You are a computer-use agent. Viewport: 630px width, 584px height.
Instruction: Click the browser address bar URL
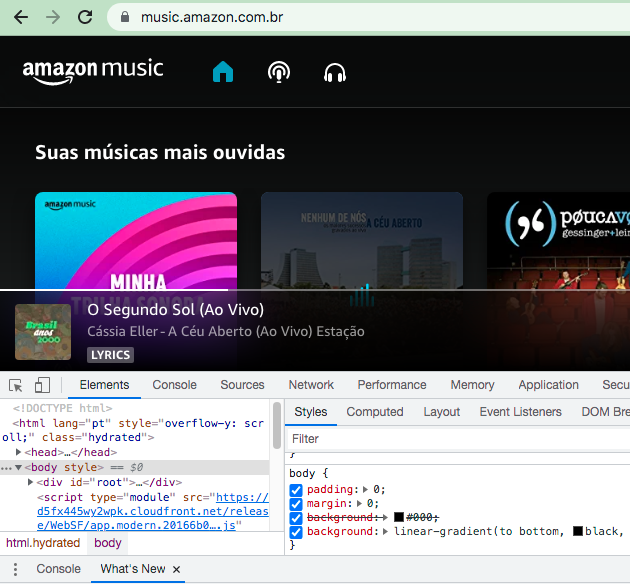[x=212, y=17]
